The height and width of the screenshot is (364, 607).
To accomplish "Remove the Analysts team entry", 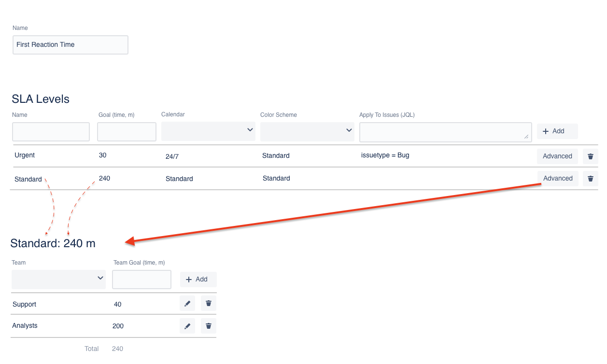I will coord(209,326).
